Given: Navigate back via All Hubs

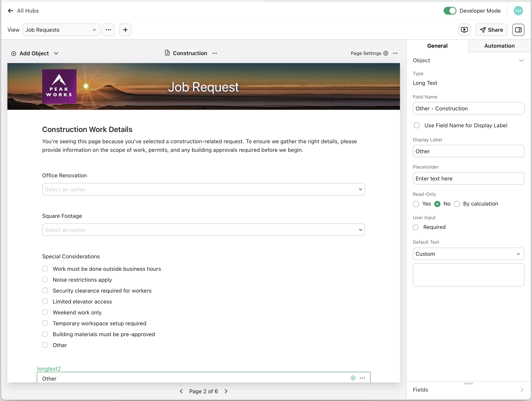Looking at the screenshot, I should click(x=23, y=11).
